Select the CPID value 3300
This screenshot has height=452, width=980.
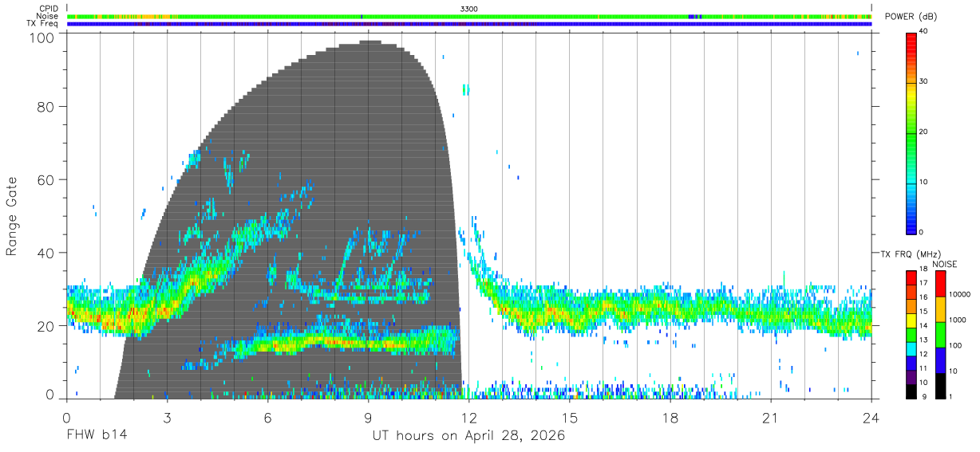pyautogui.click(x=470, y=9)
